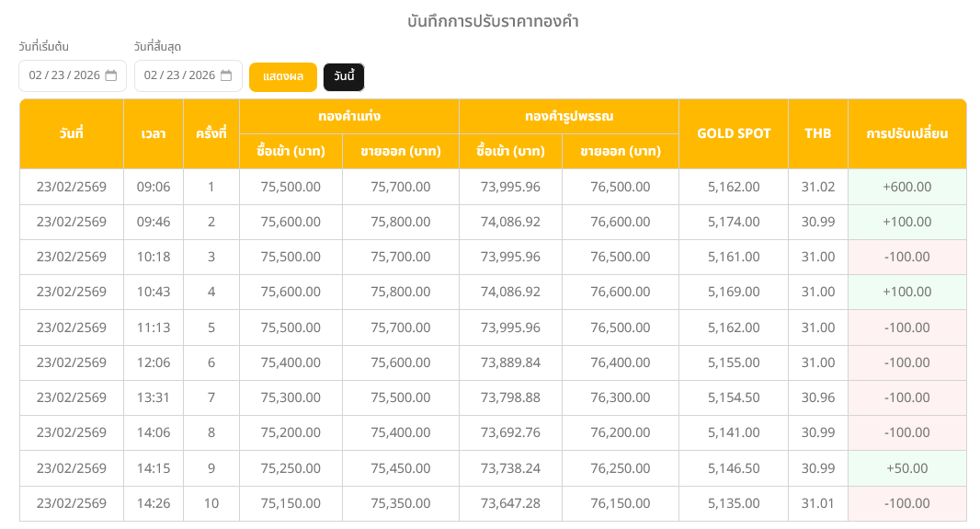This screenshot has height=529, width=980.
Task: Click the page title บันทึกการปรับราคาทองคำ
Action: [493, 21]
